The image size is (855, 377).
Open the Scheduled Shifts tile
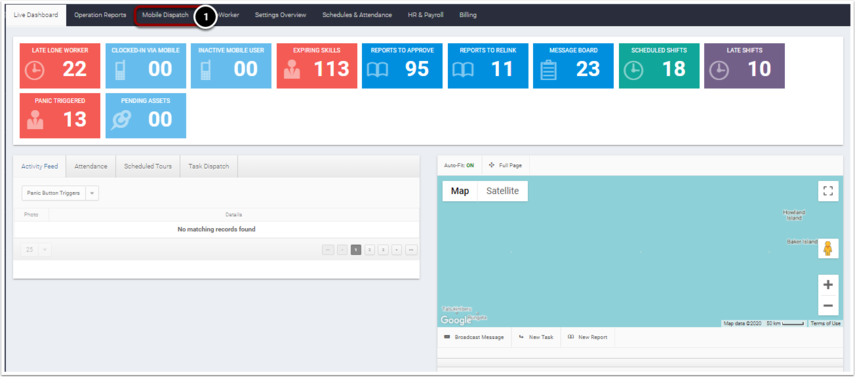(x=659, y=66)
